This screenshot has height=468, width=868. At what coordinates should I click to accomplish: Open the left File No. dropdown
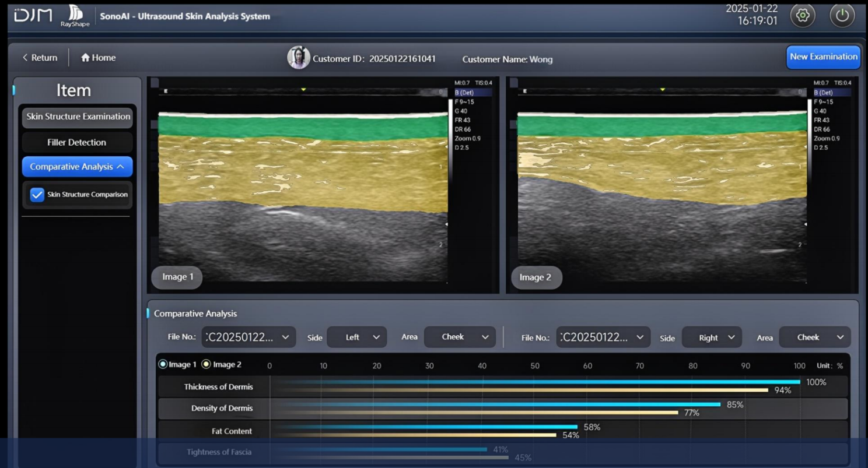pyautogui.click(x=249, y=337)
